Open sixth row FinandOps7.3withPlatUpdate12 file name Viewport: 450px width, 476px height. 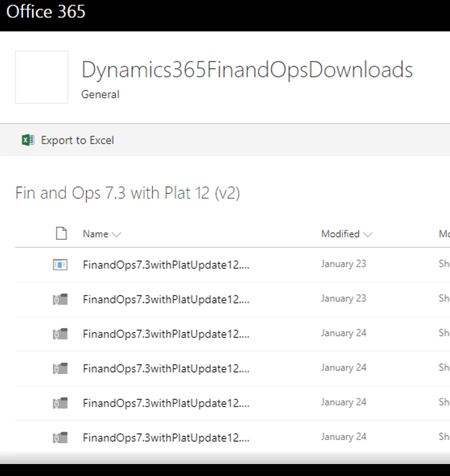click(x=166, y=438)
